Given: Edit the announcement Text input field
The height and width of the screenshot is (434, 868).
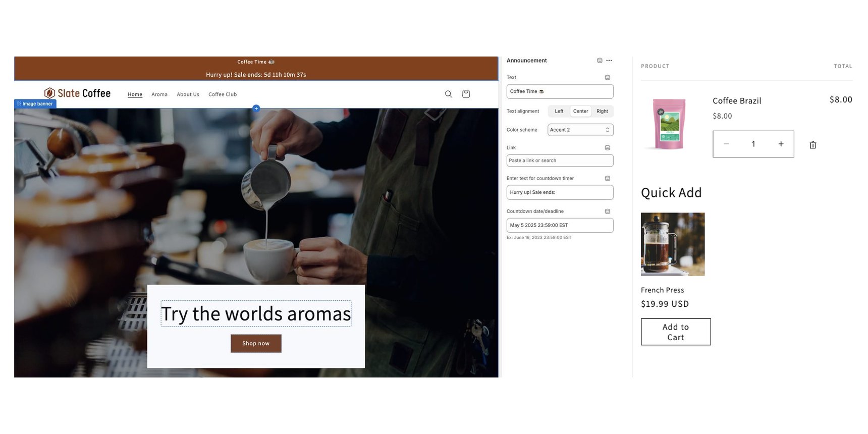Looking at the screenshot, I should pyautogui.click(x=560, y=91).
